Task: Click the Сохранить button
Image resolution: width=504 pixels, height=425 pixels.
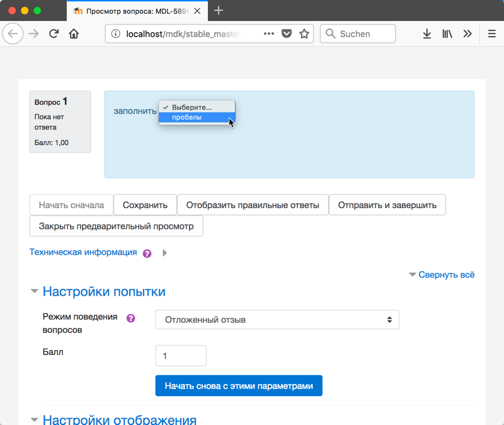Action: (x=145, y=205)
